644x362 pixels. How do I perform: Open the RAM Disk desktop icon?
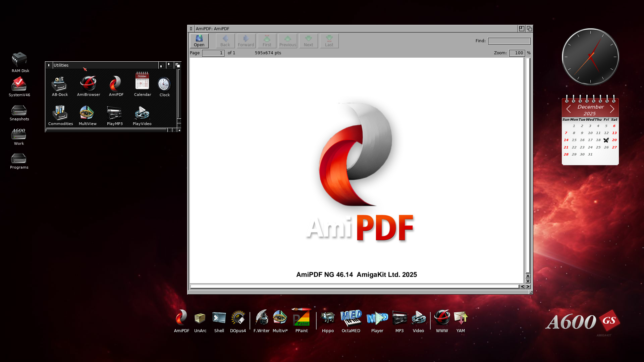coord(19,60)
